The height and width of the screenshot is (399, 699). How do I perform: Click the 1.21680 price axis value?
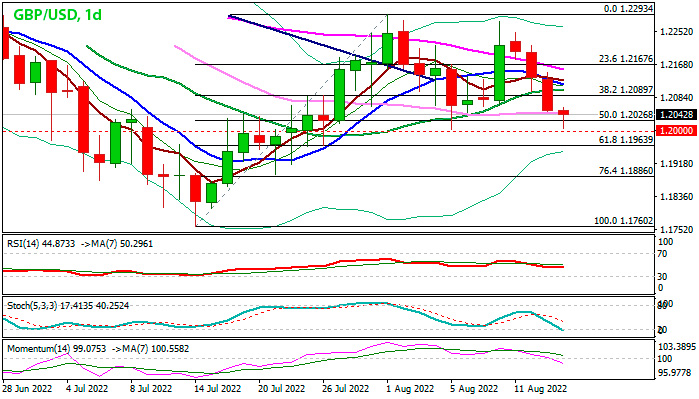pos(677,65)
